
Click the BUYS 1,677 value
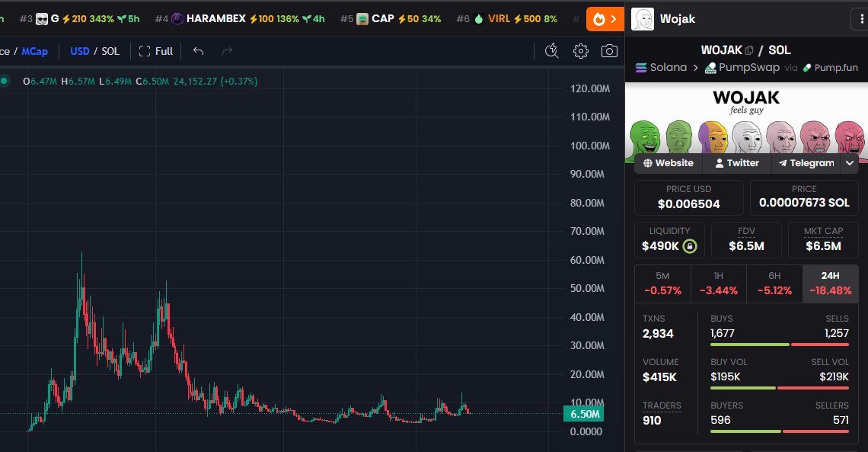(x=723, y=333)
